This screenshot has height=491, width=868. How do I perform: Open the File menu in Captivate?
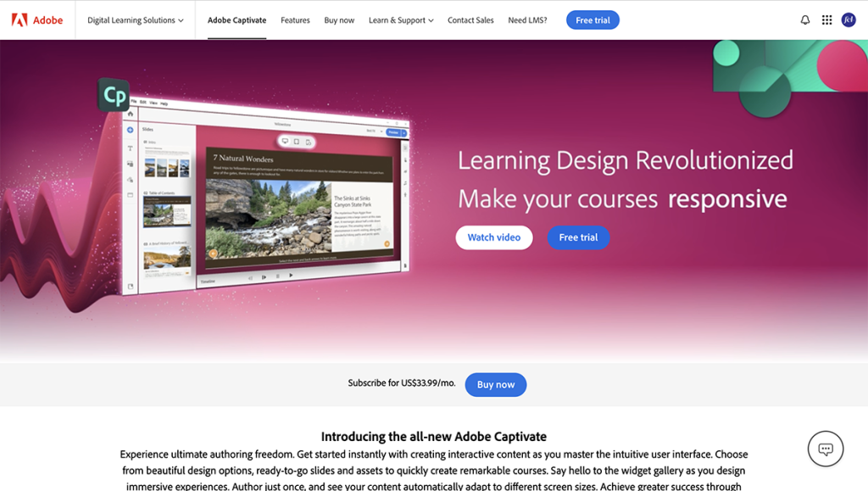(133, 99)
